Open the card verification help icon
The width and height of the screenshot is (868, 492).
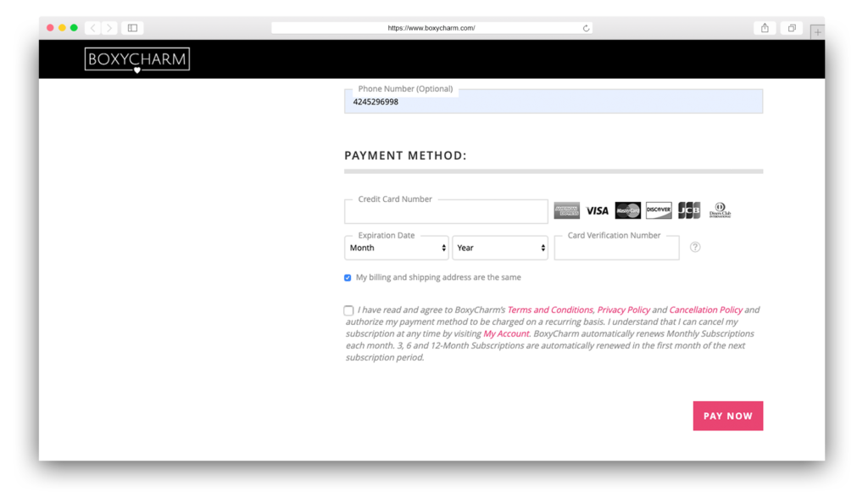click(695, 247)
